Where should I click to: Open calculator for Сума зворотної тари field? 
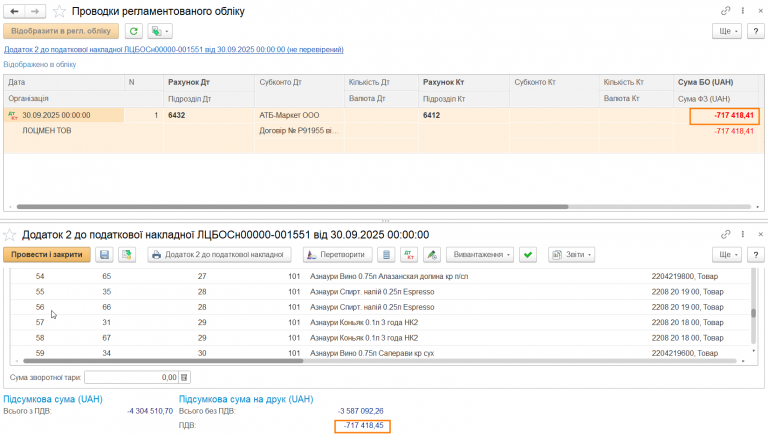[184, 377]
